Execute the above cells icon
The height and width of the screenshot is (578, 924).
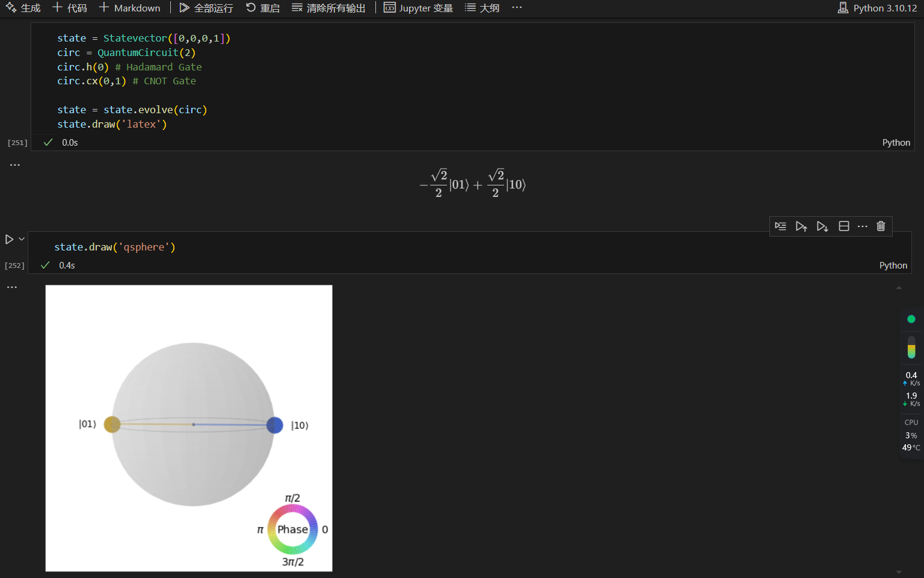pyautogui.click(x=801, y=226)
